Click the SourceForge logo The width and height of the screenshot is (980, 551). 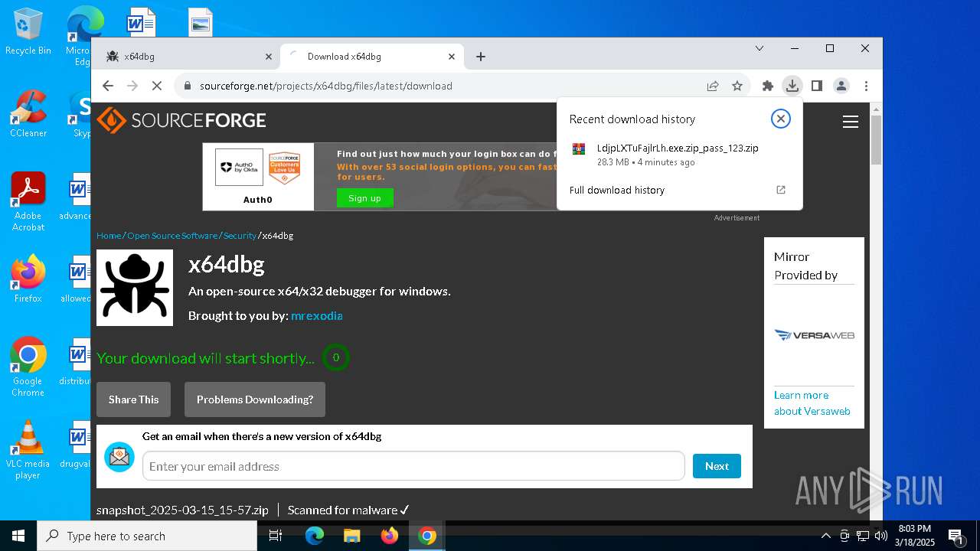point(181,120)
